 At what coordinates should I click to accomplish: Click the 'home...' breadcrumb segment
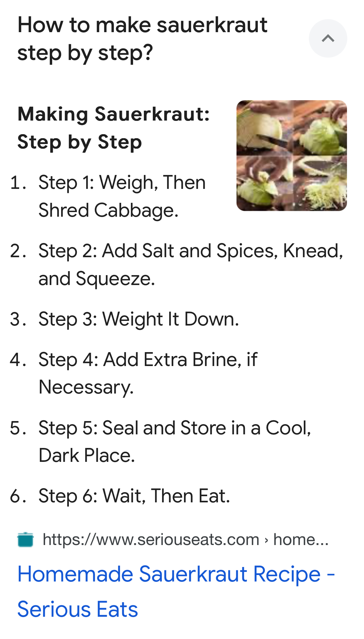pyautogui.click(x=301, y=539)
